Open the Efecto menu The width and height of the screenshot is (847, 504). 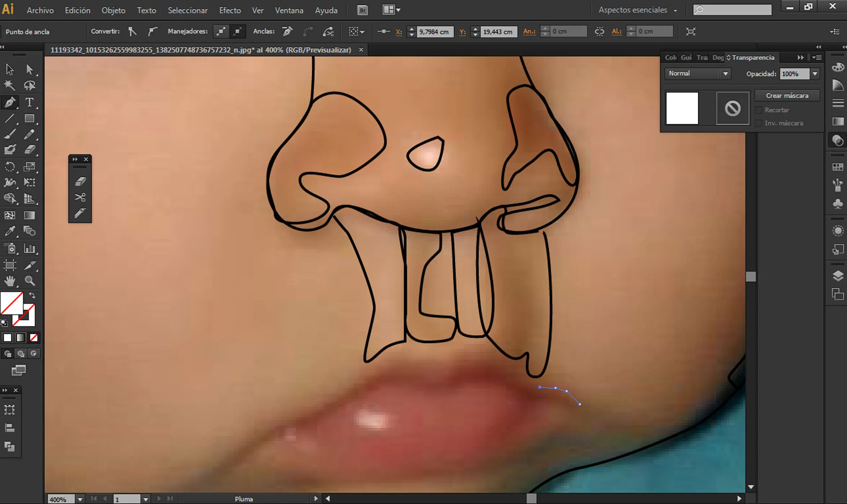(x=230, y=10)
